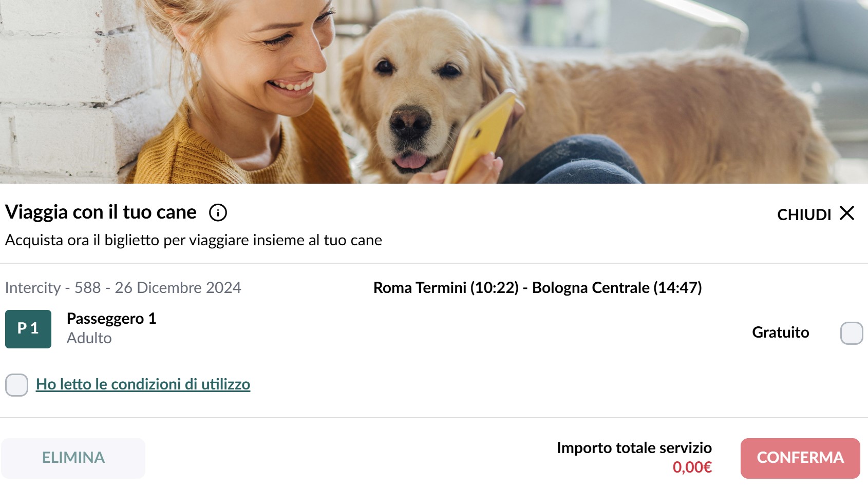Click the Intercity - 588 - 26 Dicembre 2024 text
The height and width of the screenshot is (490, 868).
pos(123,288)
